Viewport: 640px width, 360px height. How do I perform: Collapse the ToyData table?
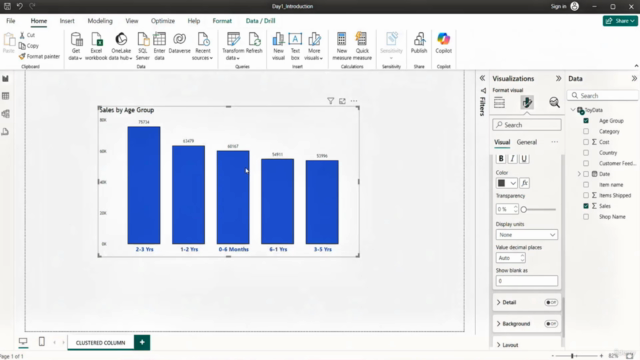pyautogui.click(x=573, y=110)
